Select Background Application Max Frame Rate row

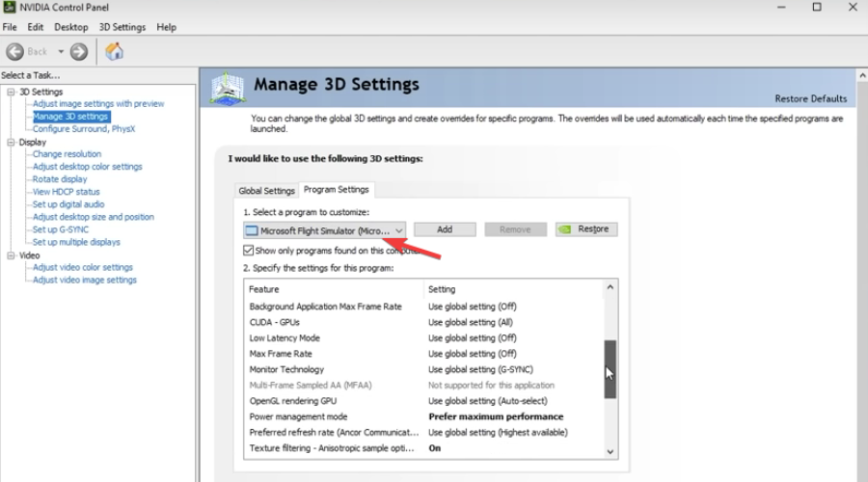pyautogui.click(x=424, y=307)
